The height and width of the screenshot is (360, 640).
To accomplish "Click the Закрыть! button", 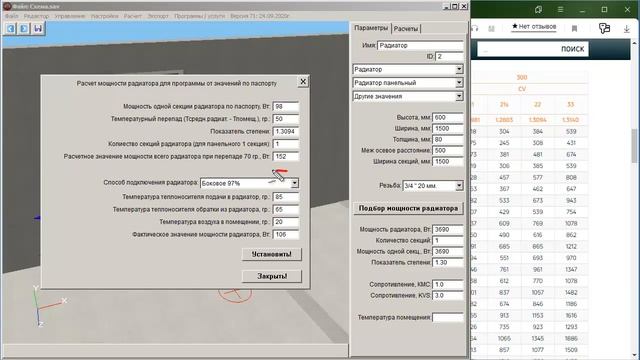I will (x=271, y=276).
